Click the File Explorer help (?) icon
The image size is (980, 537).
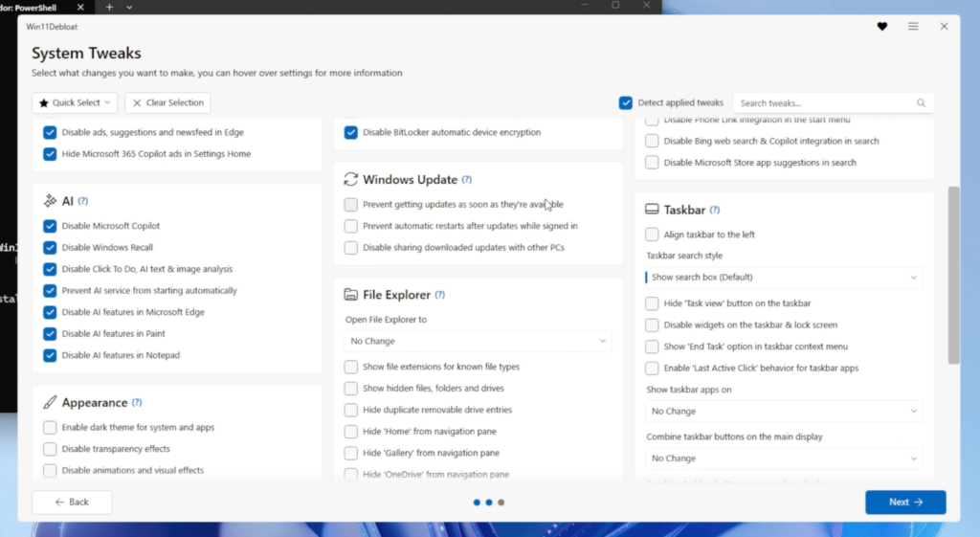coord(440,295)
